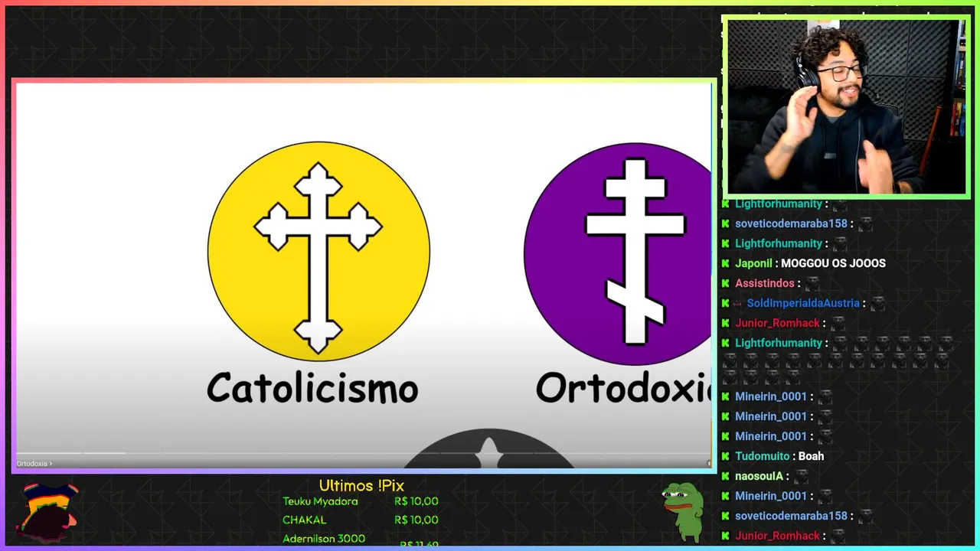Click the emote after SoldImperialdaAustria name

click(x=877, y=304)
